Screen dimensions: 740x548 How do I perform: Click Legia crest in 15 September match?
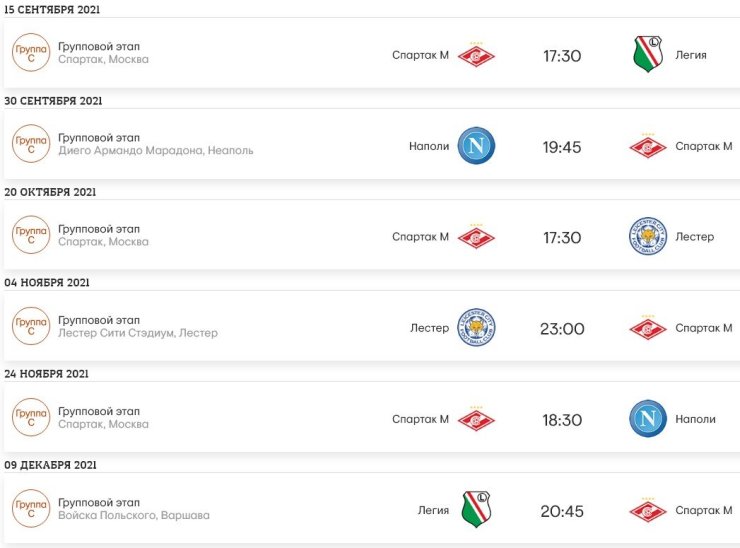(x=648, y=54)
